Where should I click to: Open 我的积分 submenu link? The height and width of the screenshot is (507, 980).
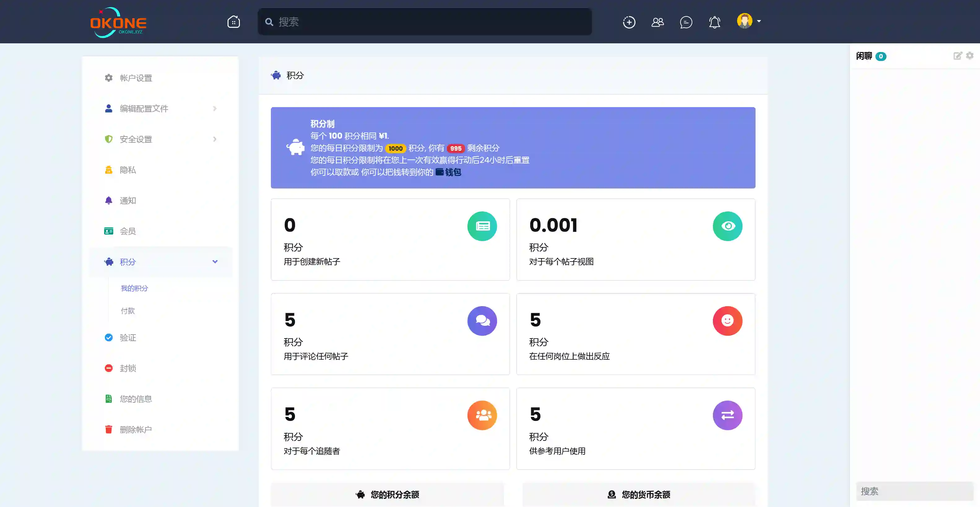[x=134, y=288]
